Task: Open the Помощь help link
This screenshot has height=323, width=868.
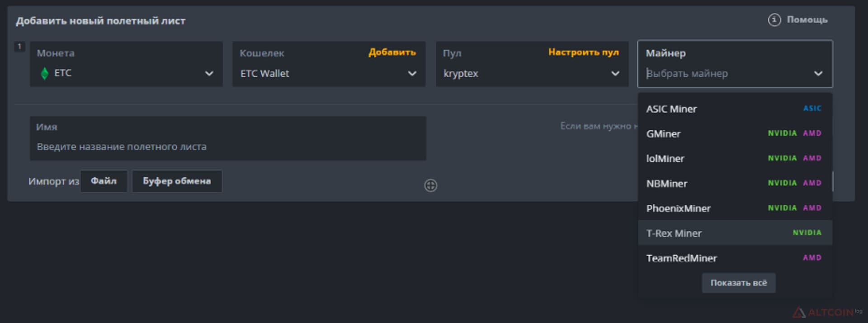Action: (x=807, y=20)
